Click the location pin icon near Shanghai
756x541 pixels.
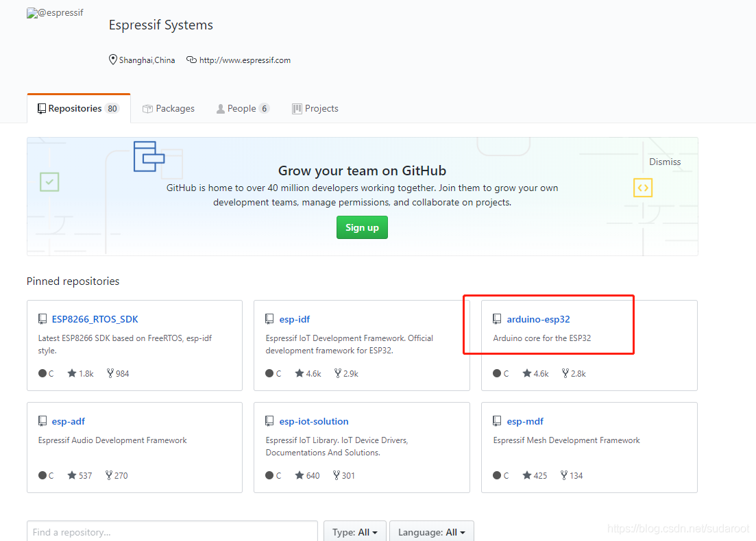pos(113,60)
